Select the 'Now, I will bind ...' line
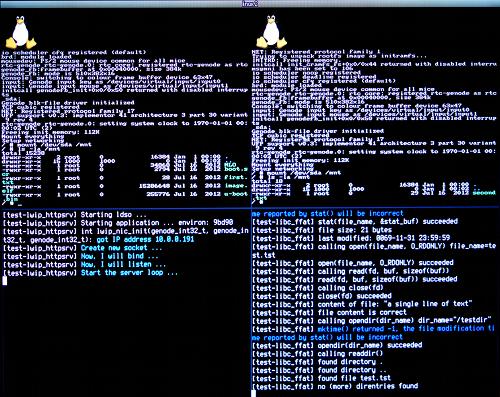The height and width of the screenshot is (397, 500). [80, 256]
